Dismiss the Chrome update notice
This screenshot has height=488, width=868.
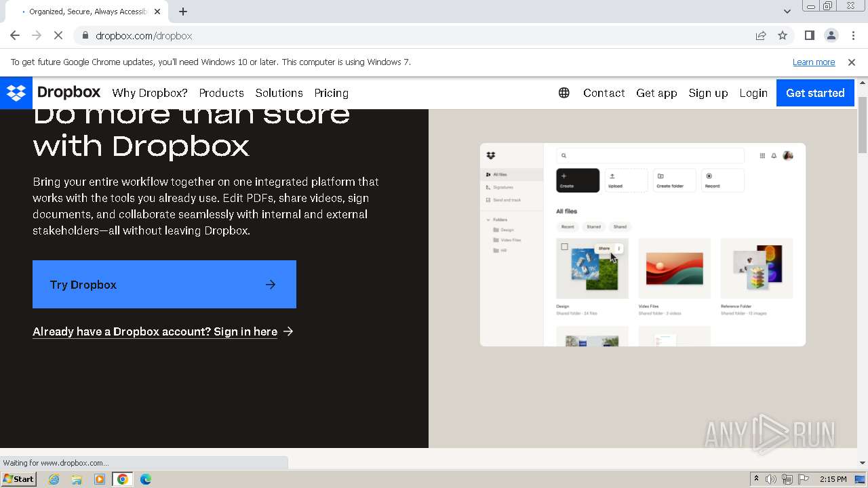852,62
